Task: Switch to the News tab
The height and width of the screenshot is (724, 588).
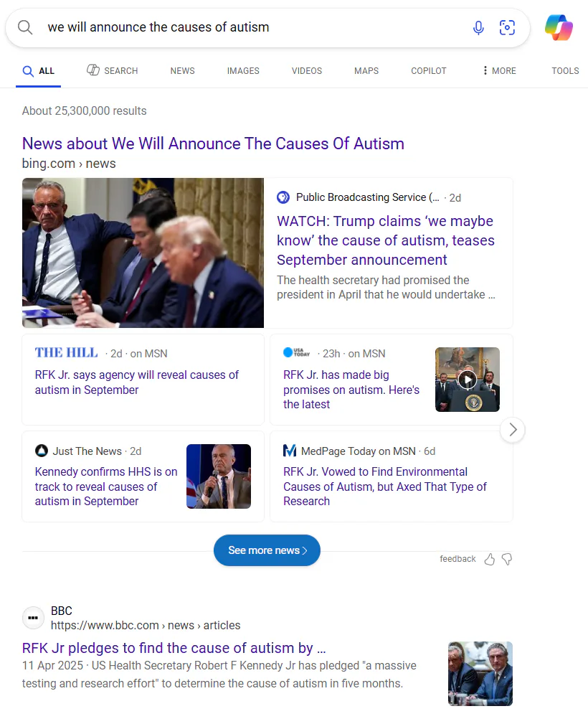Action: click(x=182, y=70)
